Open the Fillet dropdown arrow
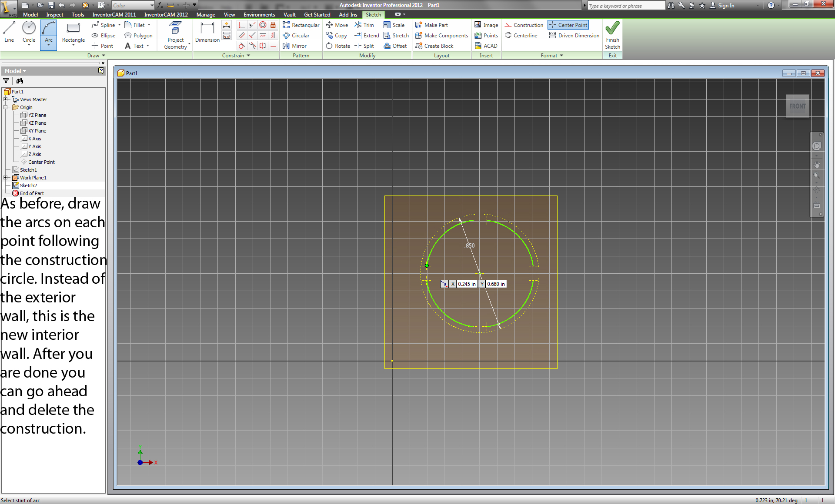 (x=149, y=25)
